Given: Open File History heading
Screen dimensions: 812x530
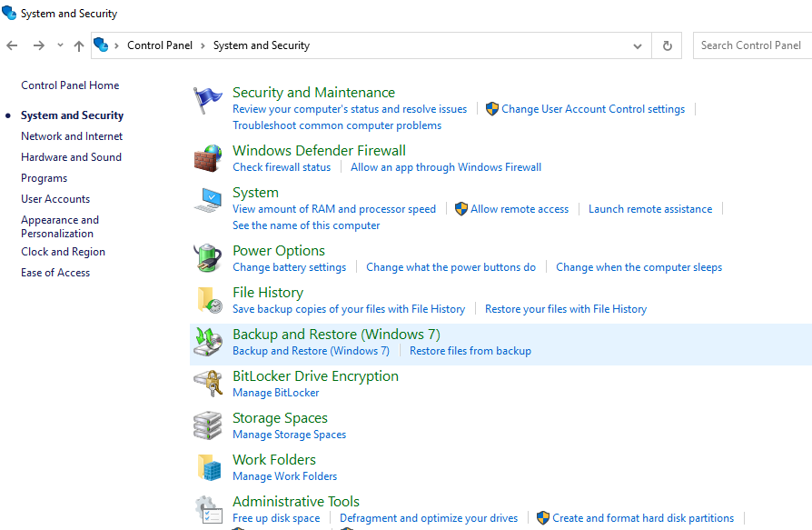Looking at the screenshot, I should click(268, 292).
